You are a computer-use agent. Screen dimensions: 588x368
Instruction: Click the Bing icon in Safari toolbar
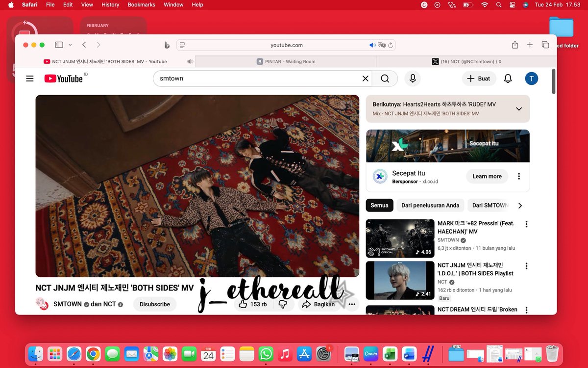(167, 45)
